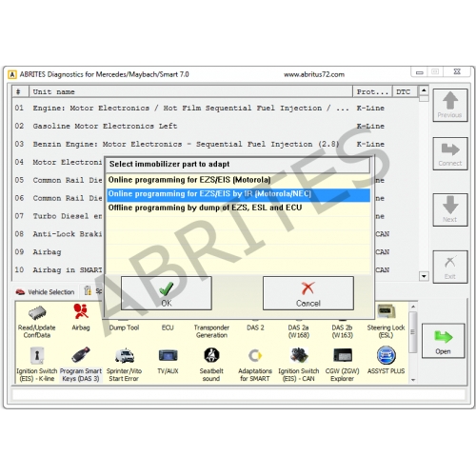Confirm the dialog with OK
Screen dimensions: 476x476
click(x=167, y=293)
